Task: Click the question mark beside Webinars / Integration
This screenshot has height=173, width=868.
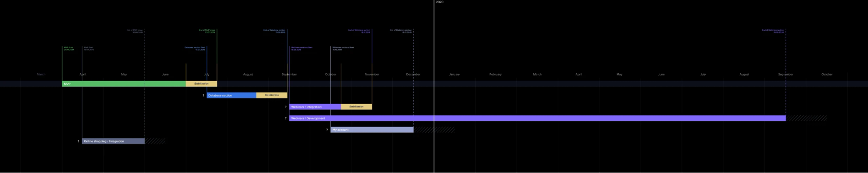Action: (x=286, y=107)
